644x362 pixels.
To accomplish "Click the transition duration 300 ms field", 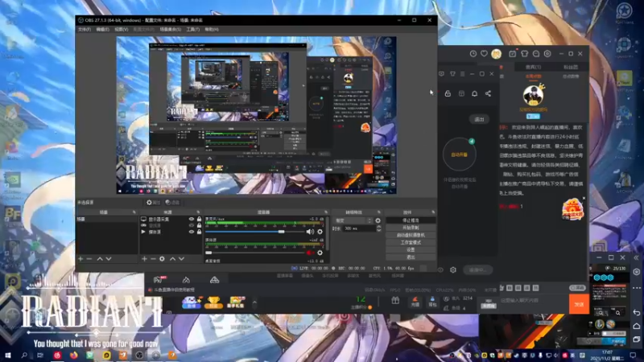I will [359, 228].
